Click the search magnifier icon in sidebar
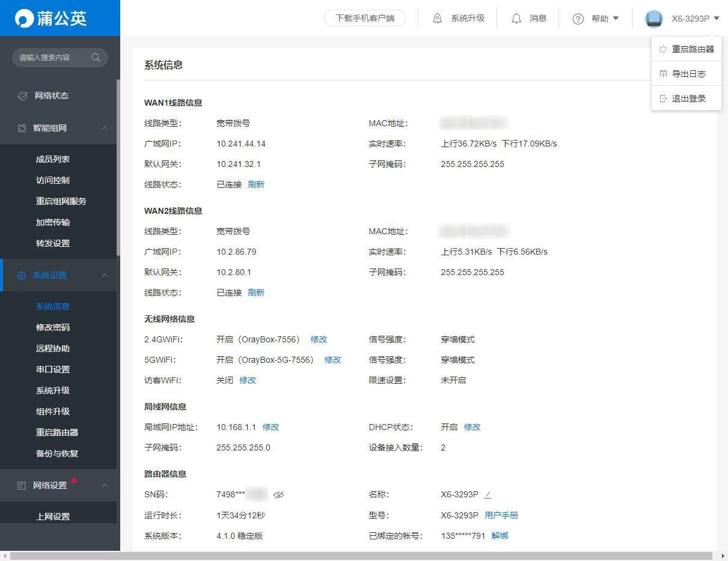This screenshot has width=728, height=561. pos(96,58)
